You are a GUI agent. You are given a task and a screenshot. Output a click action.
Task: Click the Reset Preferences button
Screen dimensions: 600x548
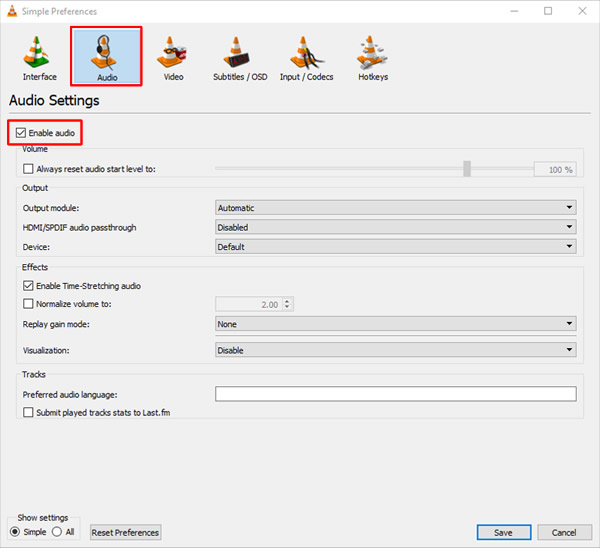point(125,532)
